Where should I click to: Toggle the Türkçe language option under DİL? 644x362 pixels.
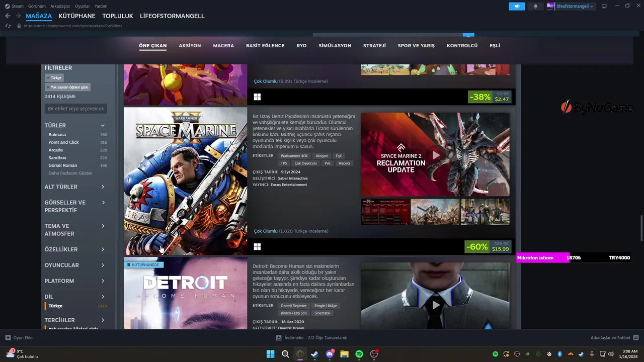coord(75,306)
